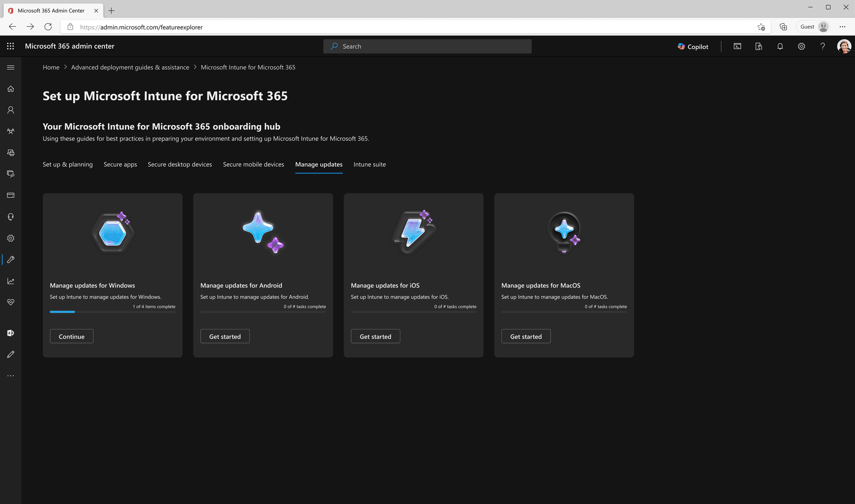The width and height of the screenshot is (855, 504).
Task: Click the admin center Search field
Action: coord(427,47)
